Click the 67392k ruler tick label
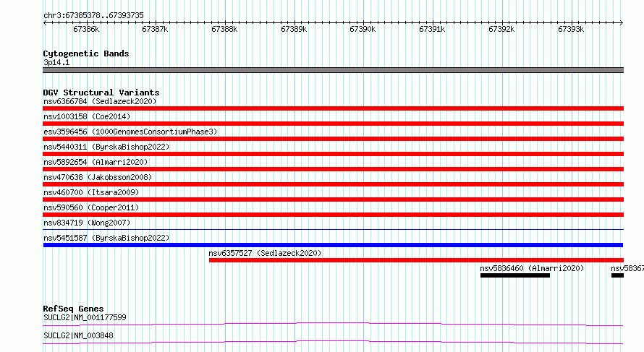Image resolution: width=644 pixels, height=352 pixels. [501, 30]
